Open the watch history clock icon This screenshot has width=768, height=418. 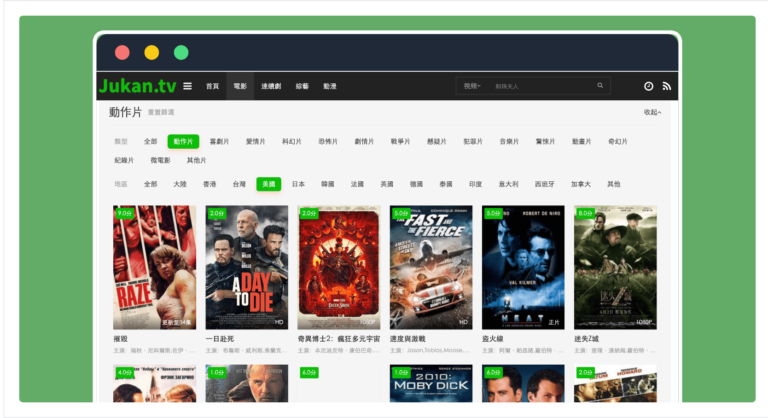click(648, 86)
